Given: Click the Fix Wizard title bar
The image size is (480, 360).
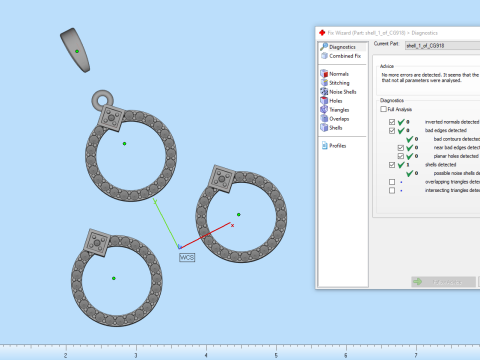Looking at the screenshot, I should [x=398, y=33].
